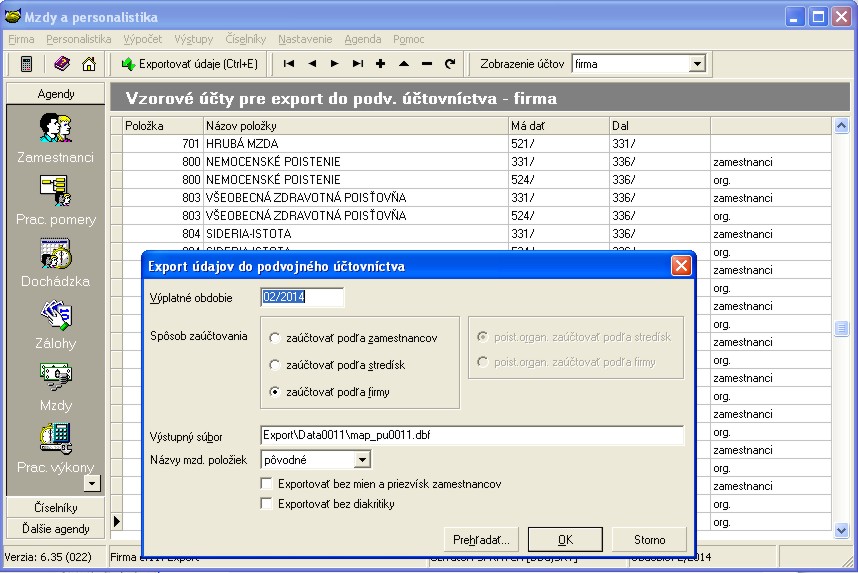Expand agenda sidebar down arrow
This screenshot has height=573, width=858.
92,483
